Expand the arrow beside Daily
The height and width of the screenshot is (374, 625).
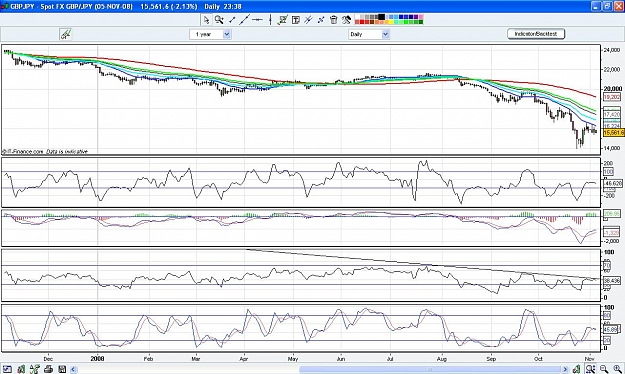click(x=385, y=34)
